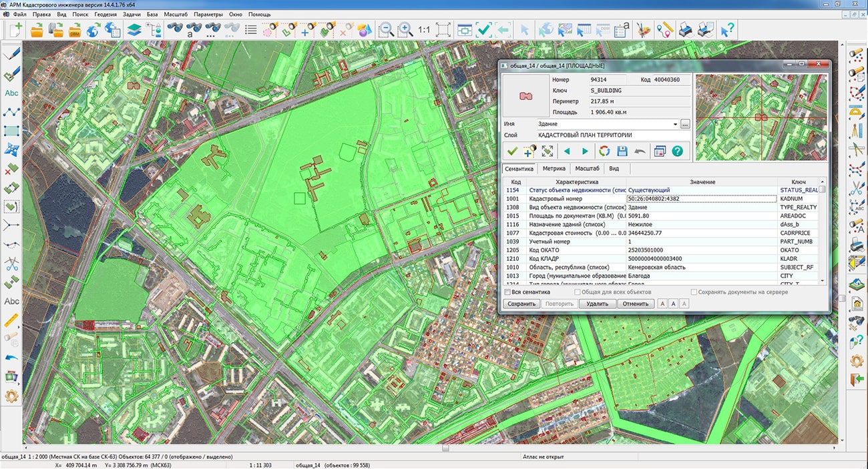The width and height of the screenshot is (868, 469).
Task: Click the teal help question mark icon
Action: [x=677, y=151]
